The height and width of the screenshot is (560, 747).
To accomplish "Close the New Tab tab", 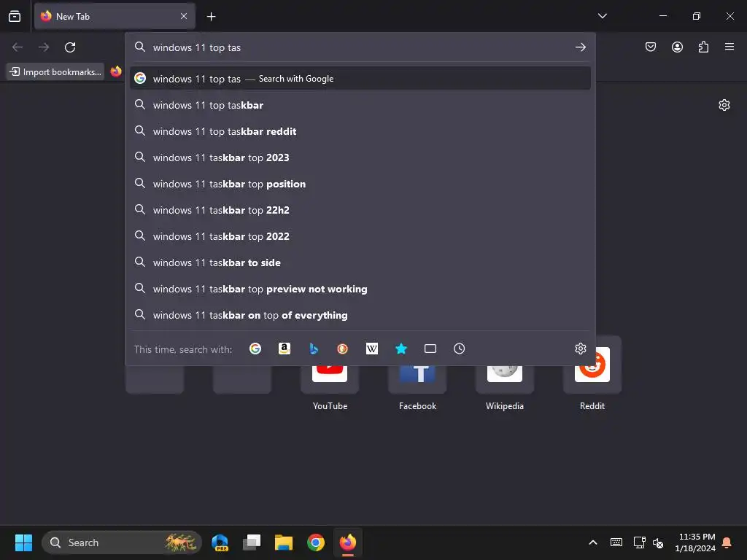I will coord(184,16).
